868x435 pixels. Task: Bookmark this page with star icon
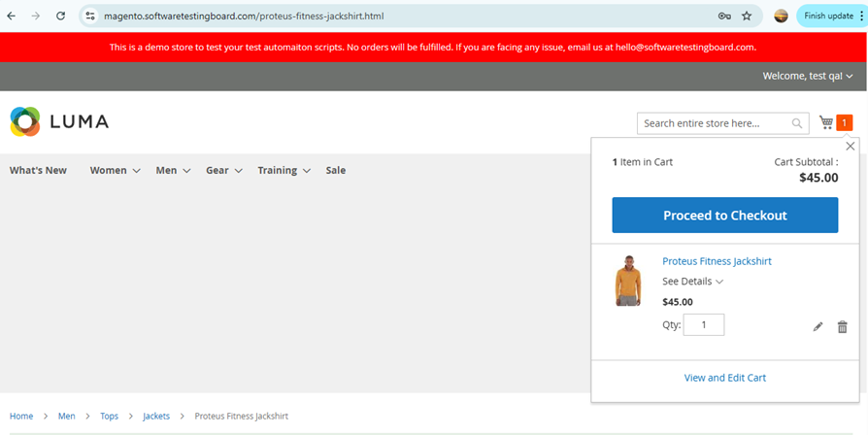[747, 16]
